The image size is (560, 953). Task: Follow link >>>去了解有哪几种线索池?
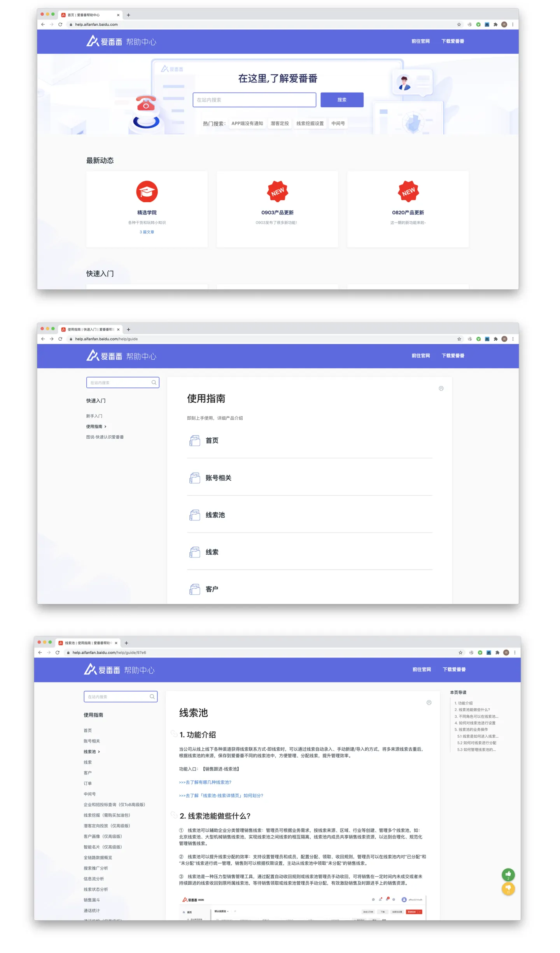205,782
